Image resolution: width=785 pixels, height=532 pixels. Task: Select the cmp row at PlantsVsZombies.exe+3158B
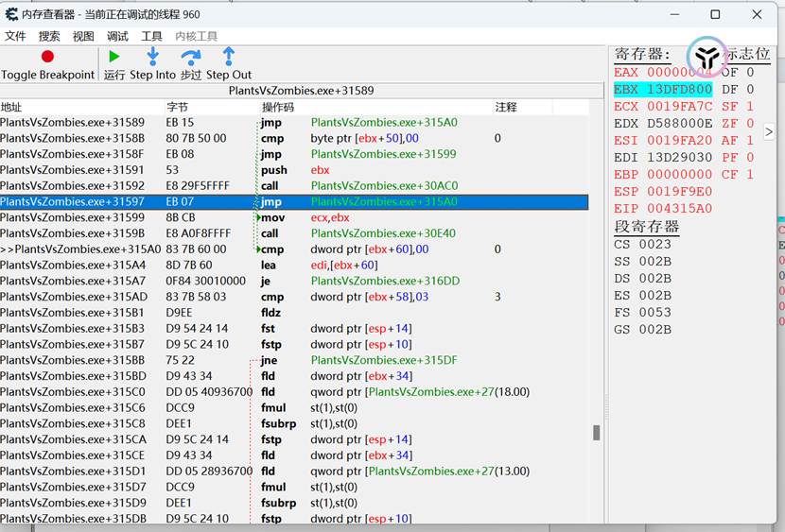(294, 138)
